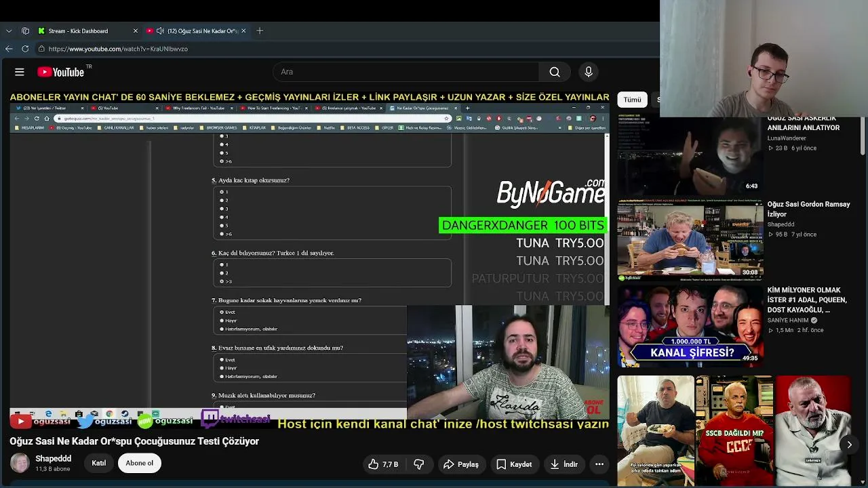Click the '11,3 B abone' subscriber count
The height and width of the screenshot is (488, 868).
tap(53, 469)
